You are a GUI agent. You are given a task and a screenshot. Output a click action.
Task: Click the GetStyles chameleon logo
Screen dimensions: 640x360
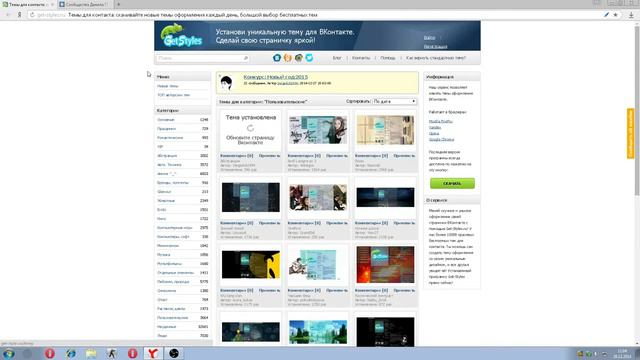182,36
